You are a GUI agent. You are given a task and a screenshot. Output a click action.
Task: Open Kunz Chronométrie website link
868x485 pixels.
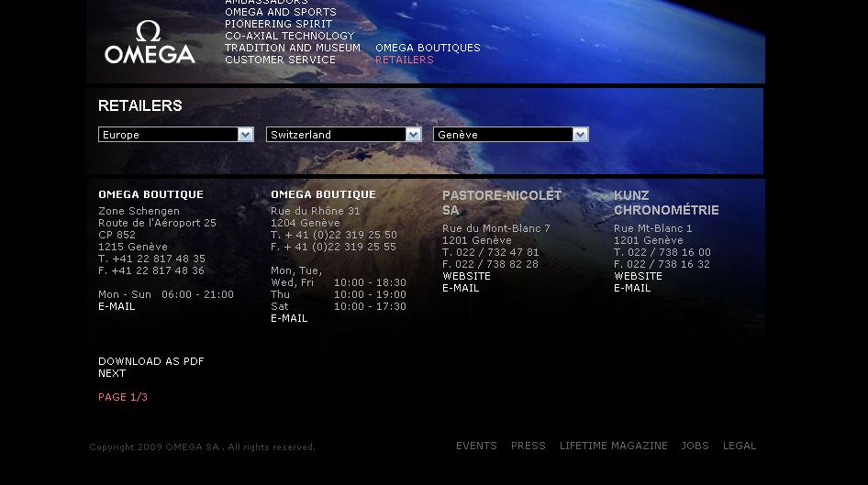(638, 276)
